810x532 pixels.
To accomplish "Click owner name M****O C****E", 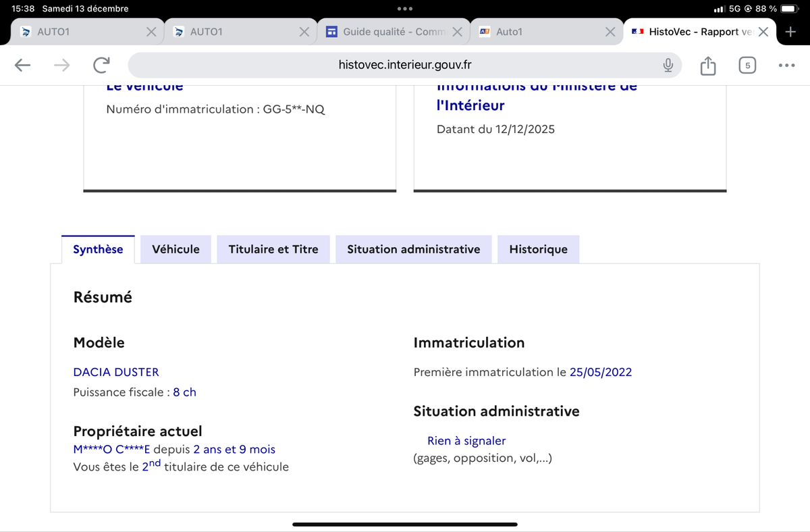I will click(112, 450).
